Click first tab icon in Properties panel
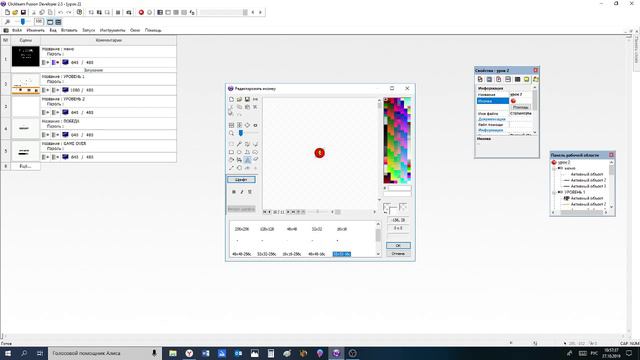This screenshot has height=360, width=640. point(480,79)
